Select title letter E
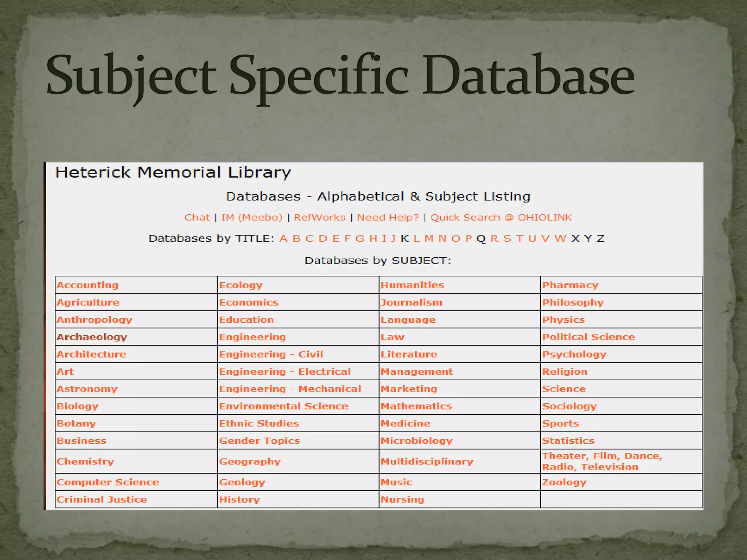The height and width of the screenshot is (560, 747). click(x=336, y=238)
